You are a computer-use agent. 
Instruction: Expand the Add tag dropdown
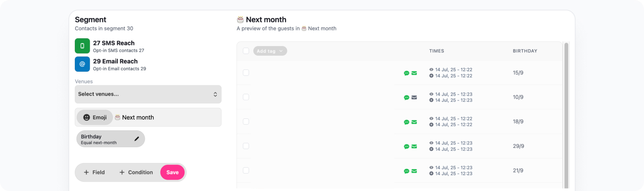(270, 51)
